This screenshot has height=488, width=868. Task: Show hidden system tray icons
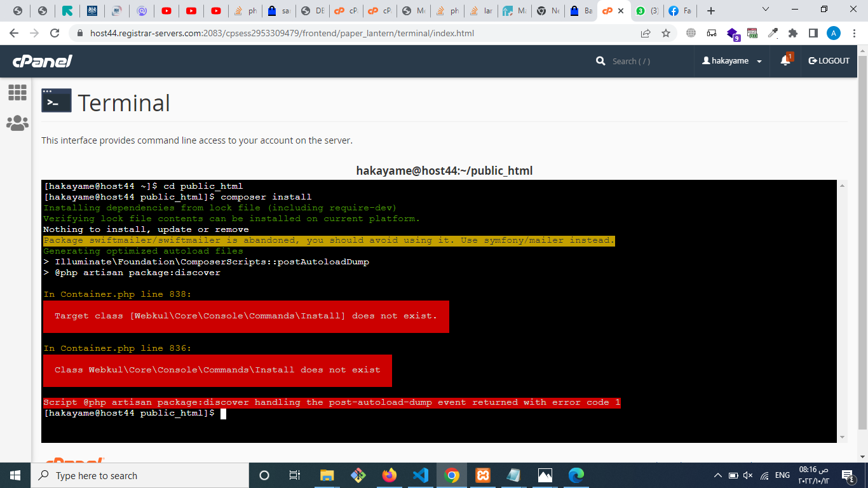(717, 475)
